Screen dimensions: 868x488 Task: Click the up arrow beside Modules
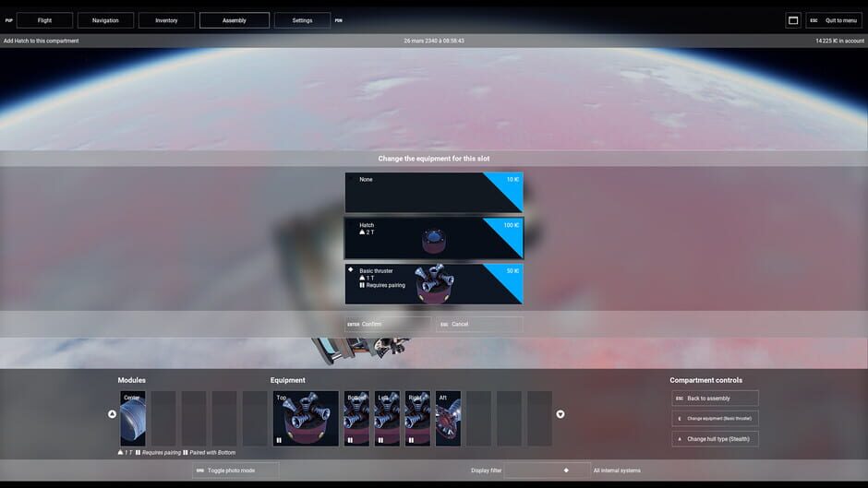(x=112, y=414)
